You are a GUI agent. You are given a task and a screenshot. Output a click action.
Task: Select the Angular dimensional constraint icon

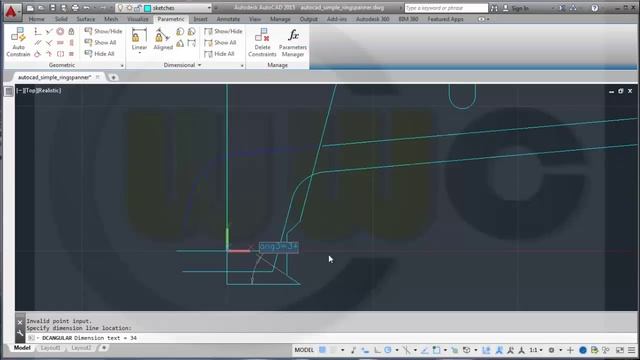click(x=180, y=43)
